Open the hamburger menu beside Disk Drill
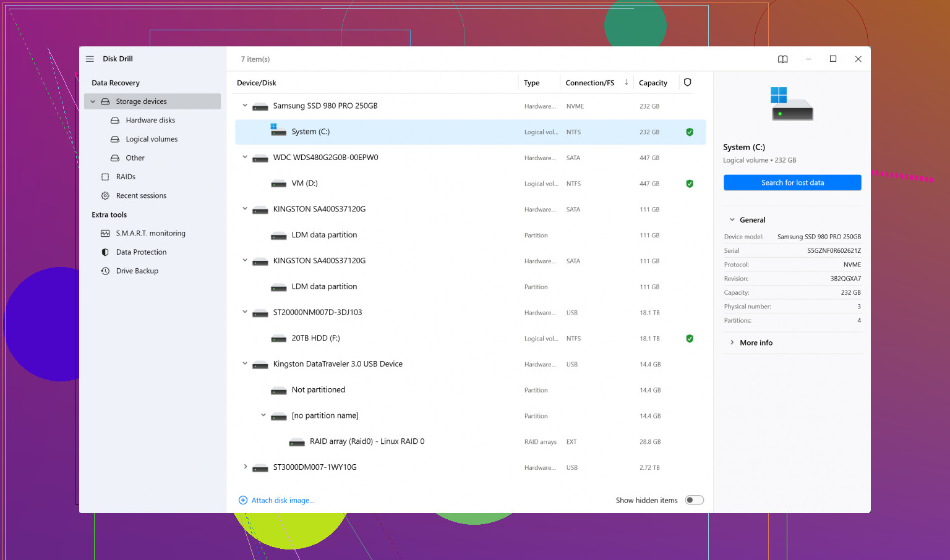The height and width of the screenshot is (560, 950). pyautogui.click(x=90, y=59)
